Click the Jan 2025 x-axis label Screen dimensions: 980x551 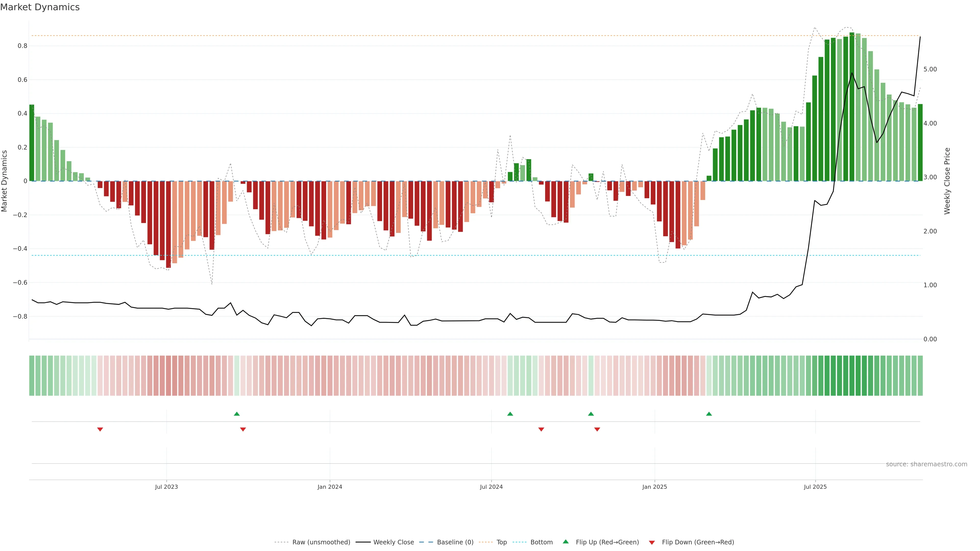click(654, 487)
